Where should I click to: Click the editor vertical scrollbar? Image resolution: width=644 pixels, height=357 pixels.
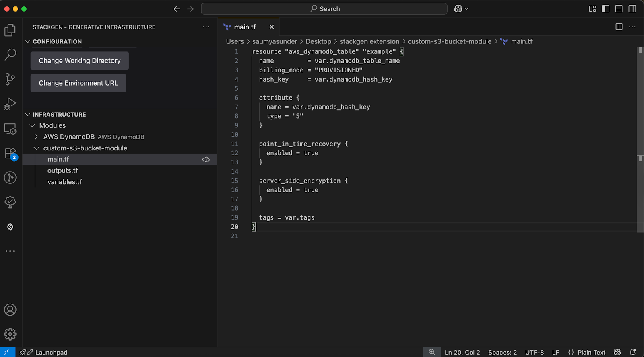point(640,140)
